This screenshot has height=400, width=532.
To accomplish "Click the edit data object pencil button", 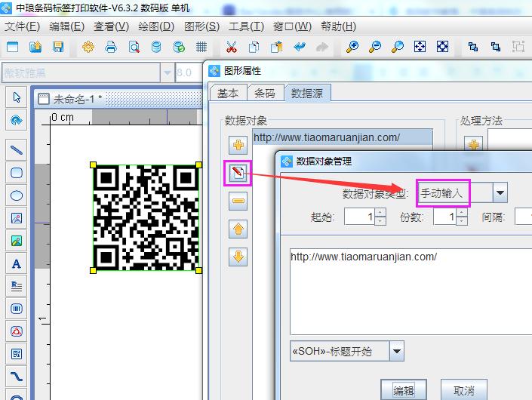I will tap(238, 173).
